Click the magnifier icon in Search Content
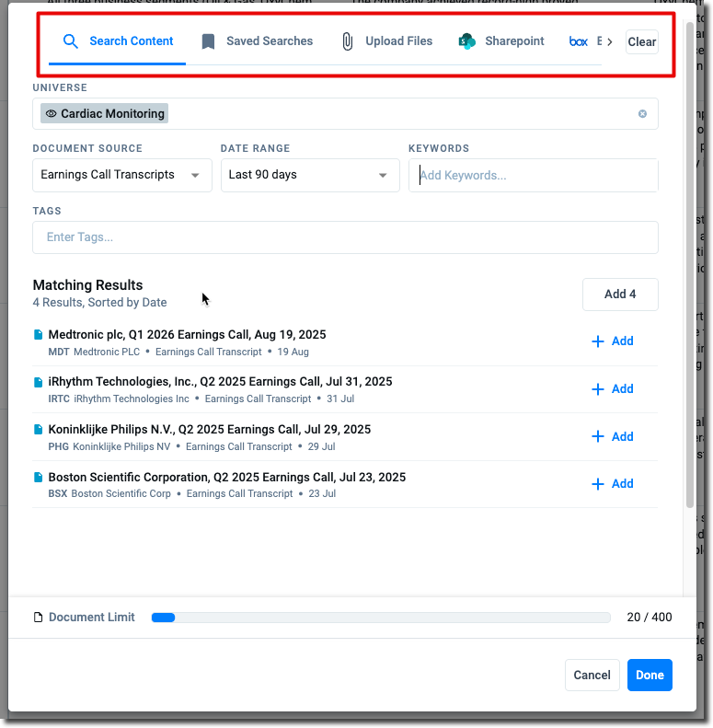 coord(71,41)
